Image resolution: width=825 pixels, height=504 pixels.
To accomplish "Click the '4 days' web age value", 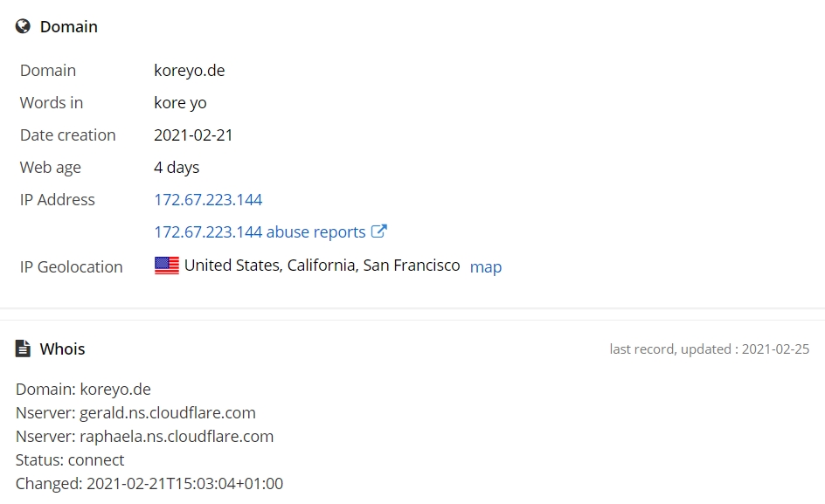I will coord(177,168).
